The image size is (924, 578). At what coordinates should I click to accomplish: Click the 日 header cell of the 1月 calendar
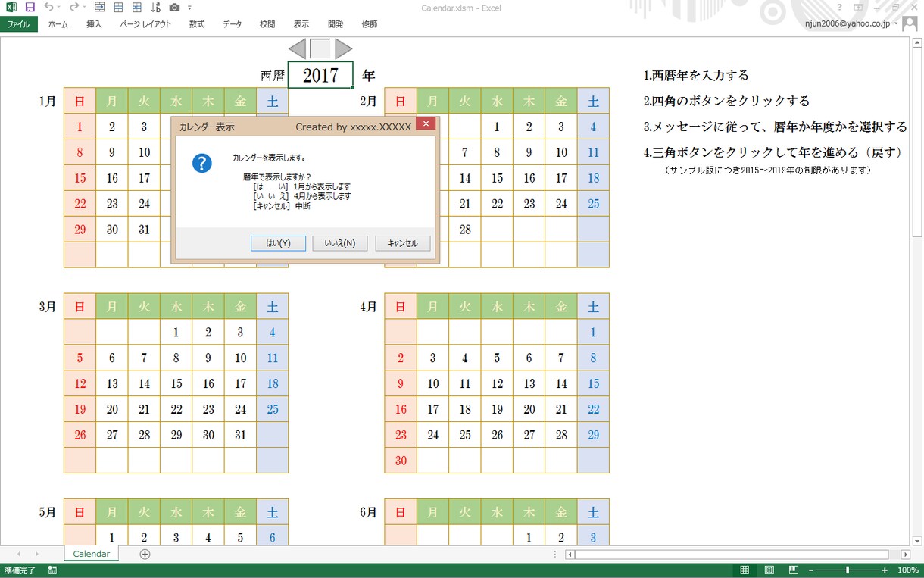coord(80,102)
